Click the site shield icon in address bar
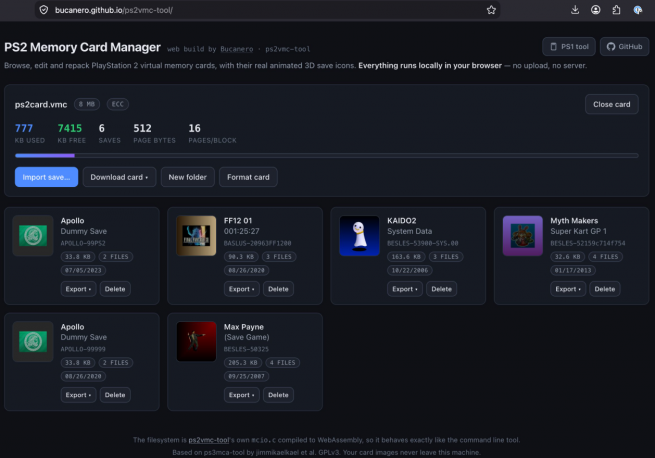Viewport: 655px width, 458px height. (44, 10)
